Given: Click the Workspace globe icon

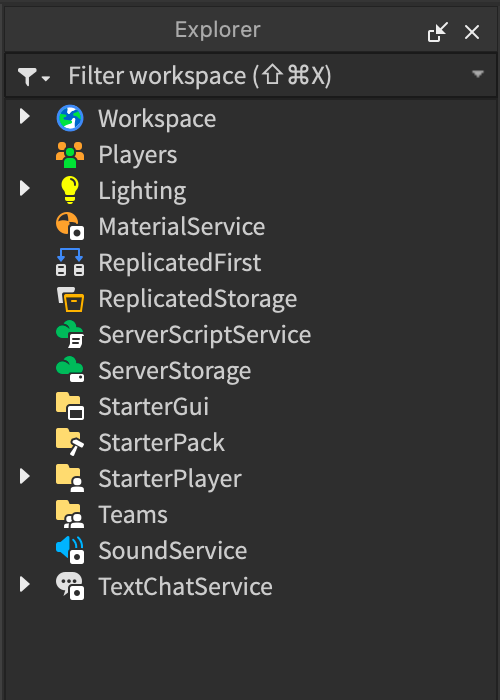Looking at the screenshot, I should point(70,118).
